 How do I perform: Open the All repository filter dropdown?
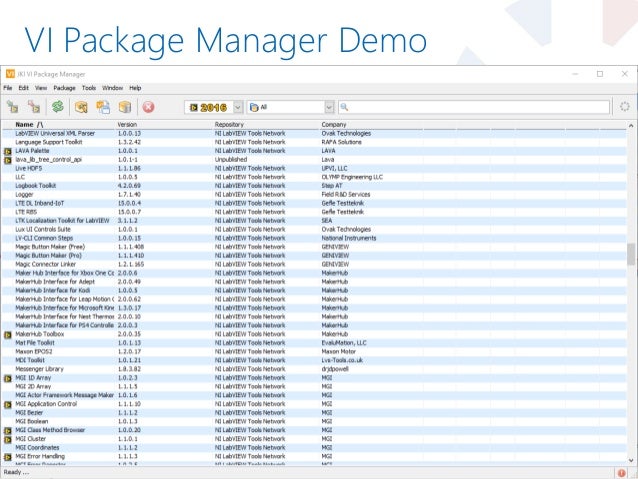coord(329,107)
